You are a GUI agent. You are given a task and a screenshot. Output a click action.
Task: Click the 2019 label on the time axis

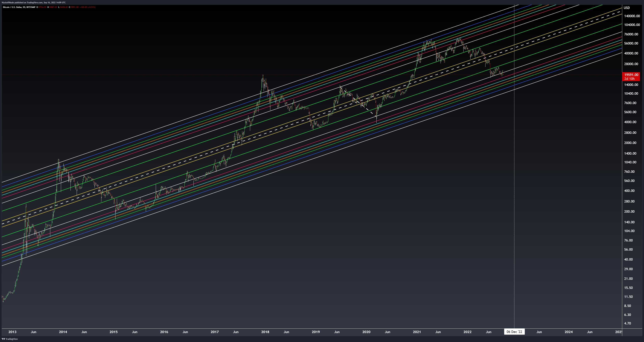point(316,332)
